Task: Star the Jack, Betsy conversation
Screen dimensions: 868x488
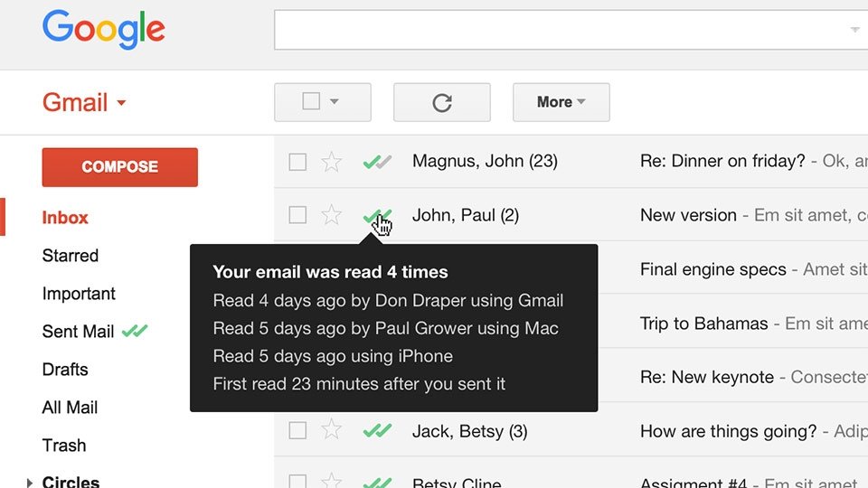Action: 332,429
